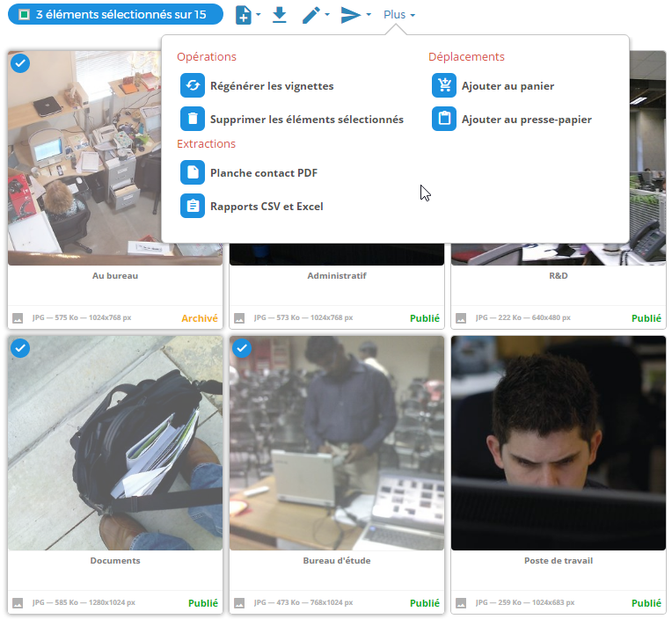672x619 pixels.
Task: Uncheck the Au bureau image checkmark
Action: (20, 63)
